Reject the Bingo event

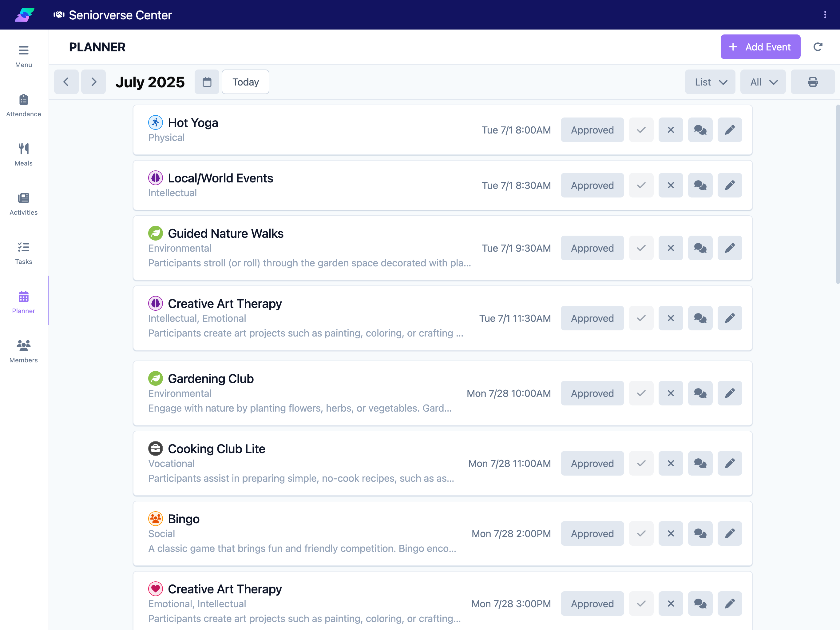tap(671, 533)
